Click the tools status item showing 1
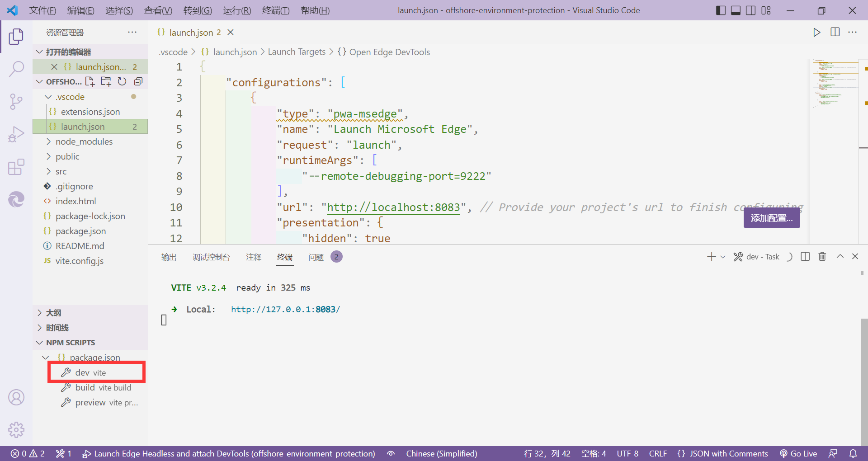The height and width of the screenshot is (461, 868). point(64,454)
